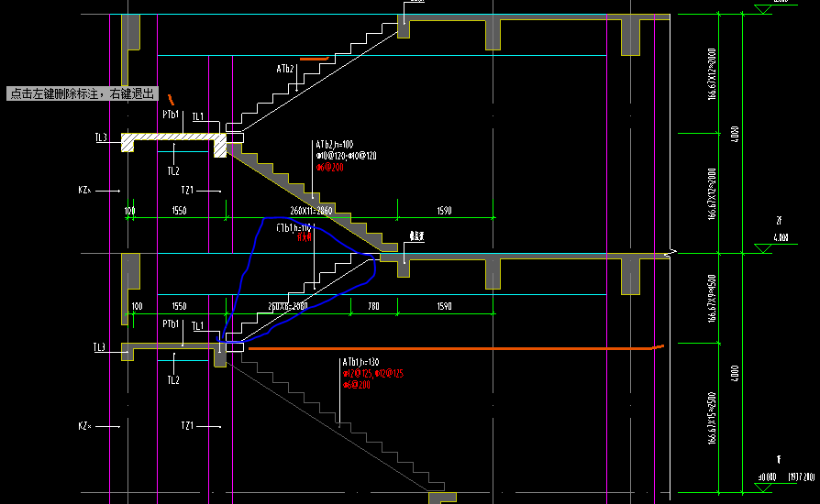Select the '780' dimension text
The image size is (820, 504).
click(373, 306)
